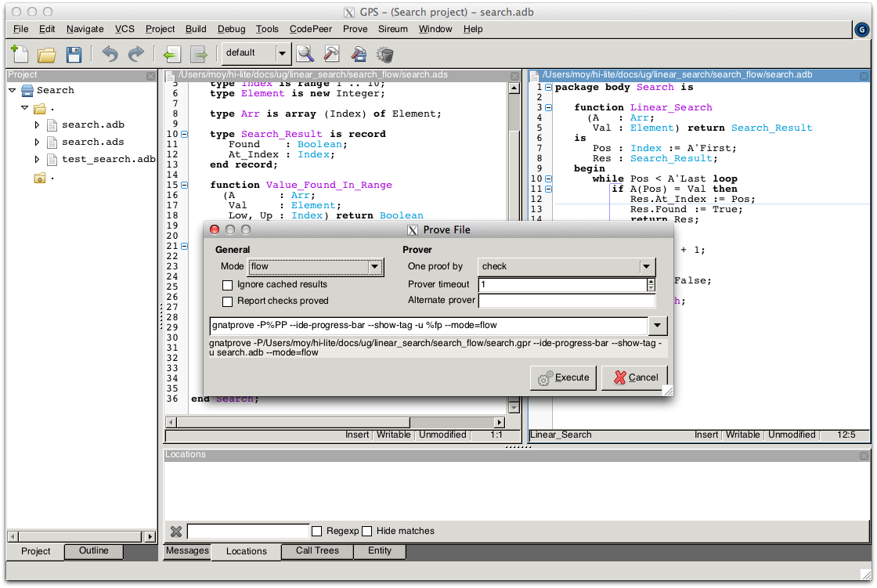Click Cancel in the Prove File dialog

point(635,378)
